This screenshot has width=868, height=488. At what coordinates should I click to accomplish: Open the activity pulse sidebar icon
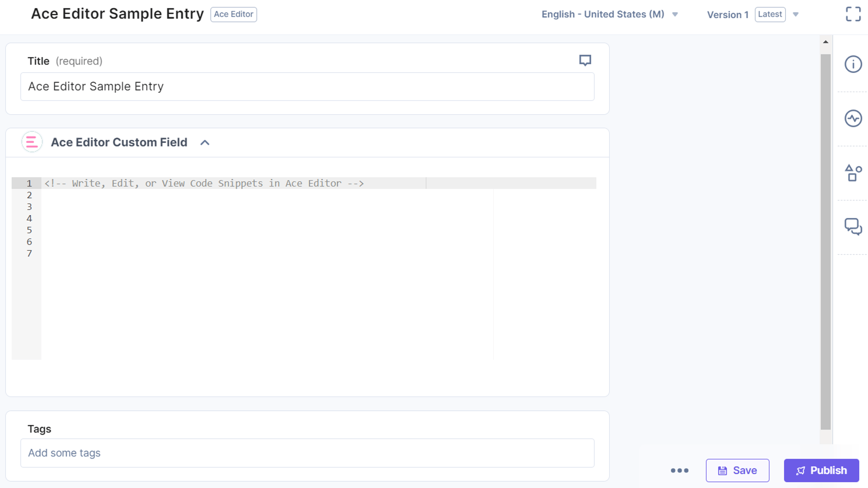coord(853,118)
